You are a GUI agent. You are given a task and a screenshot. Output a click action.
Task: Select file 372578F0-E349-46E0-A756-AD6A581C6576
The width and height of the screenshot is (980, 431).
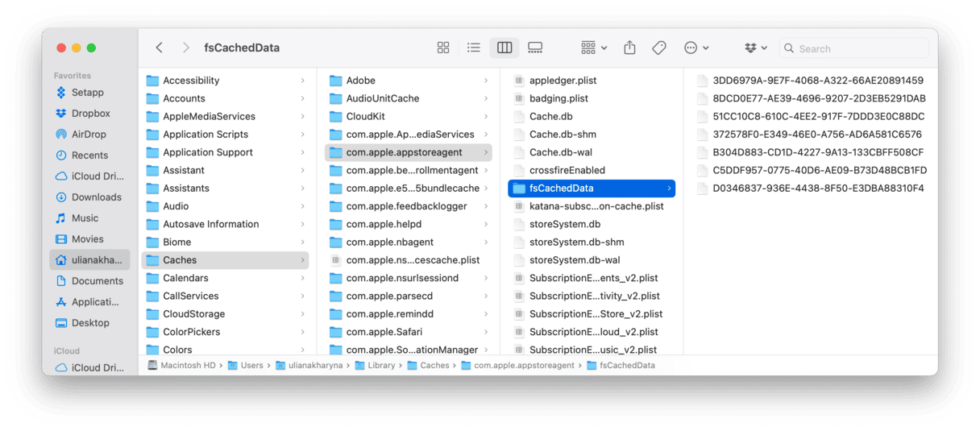(x=811, y=135)
